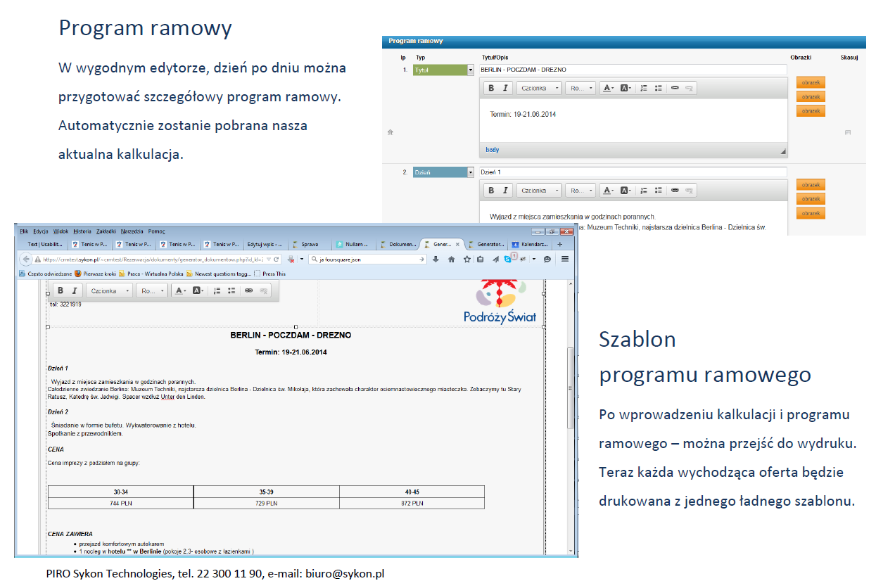895x588 pixels.
Task: Open the Pierwsze kroki bookmark
Action: pyautogui.click(x=94, y=274)
